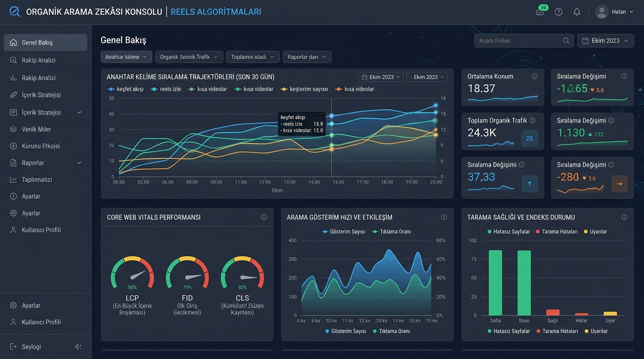Collapse the sidebar using the icon beside Seylogi
Image resolution: width=644 pixels, height=359 pixels.
pos(78,346)
